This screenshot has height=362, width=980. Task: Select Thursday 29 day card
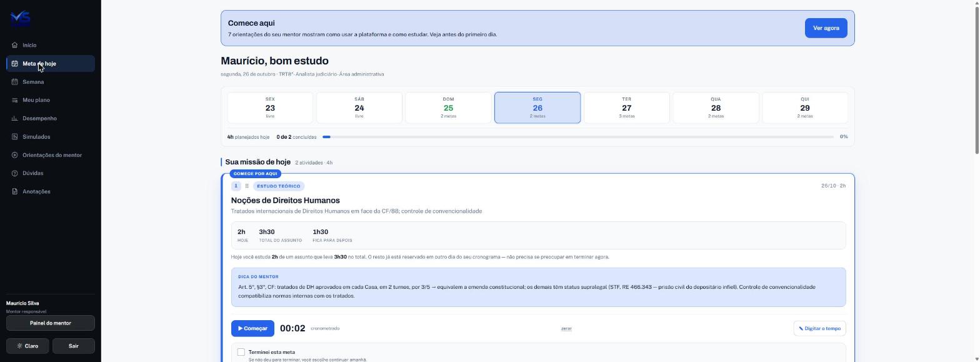pos(805,108)
